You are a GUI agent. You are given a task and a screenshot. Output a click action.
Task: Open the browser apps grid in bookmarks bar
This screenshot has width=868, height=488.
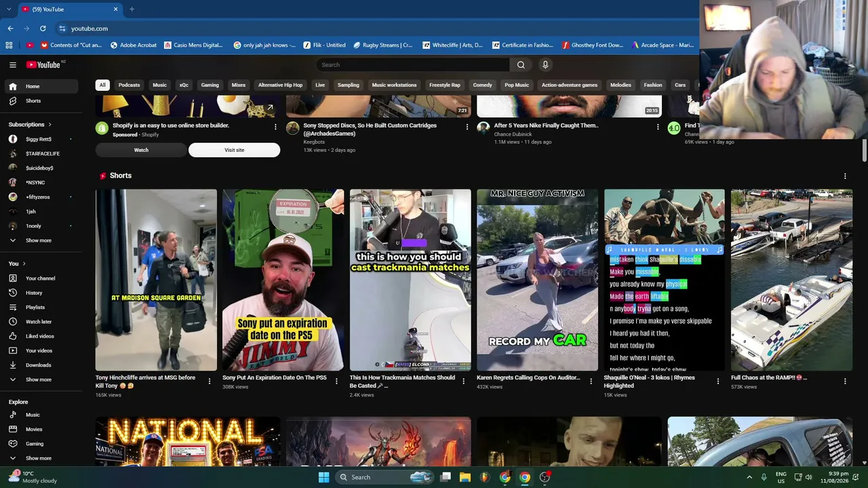point(9,45)
